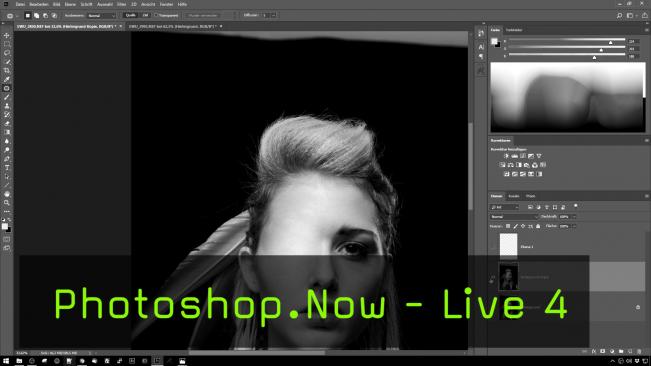This screenshot has height=366, width=651.
Task: Enable the Transparent checkbox
Action: tap(157, 15)
